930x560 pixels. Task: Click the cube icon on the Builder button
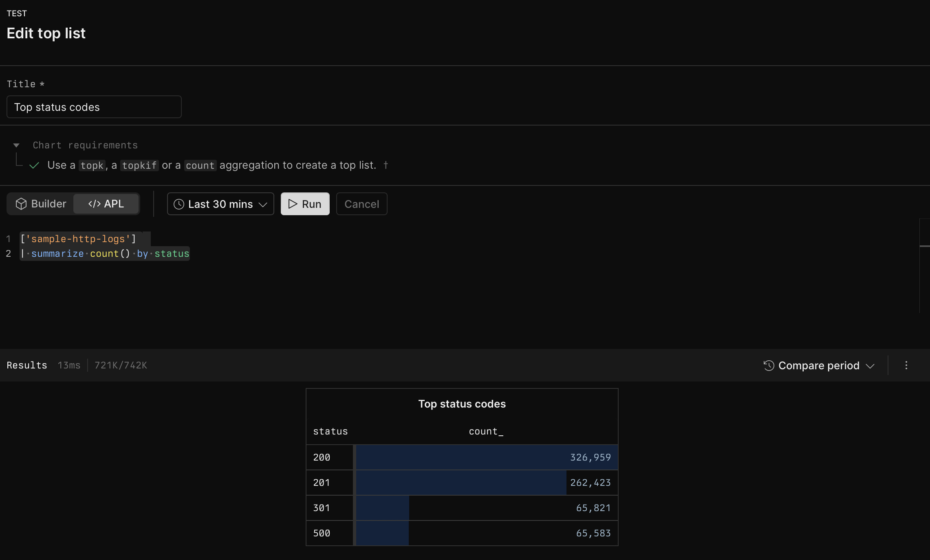click(21, 204)
